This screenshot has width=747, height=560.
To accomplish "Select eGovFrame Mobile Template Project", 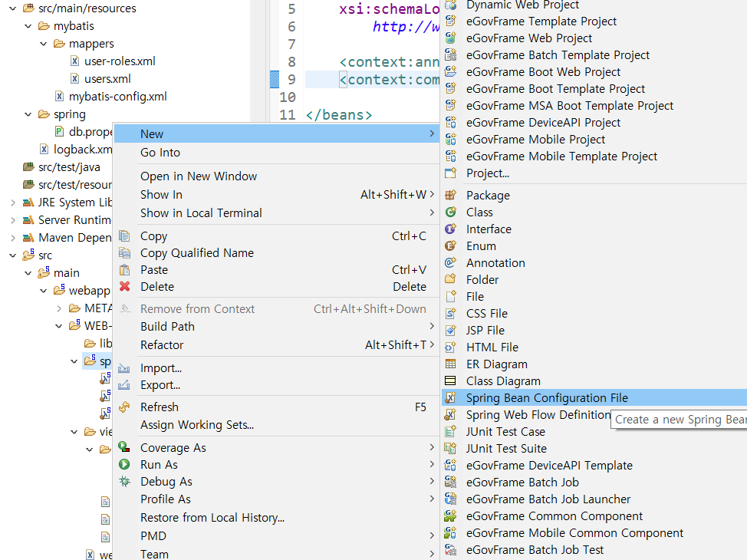I will point(594,156).
